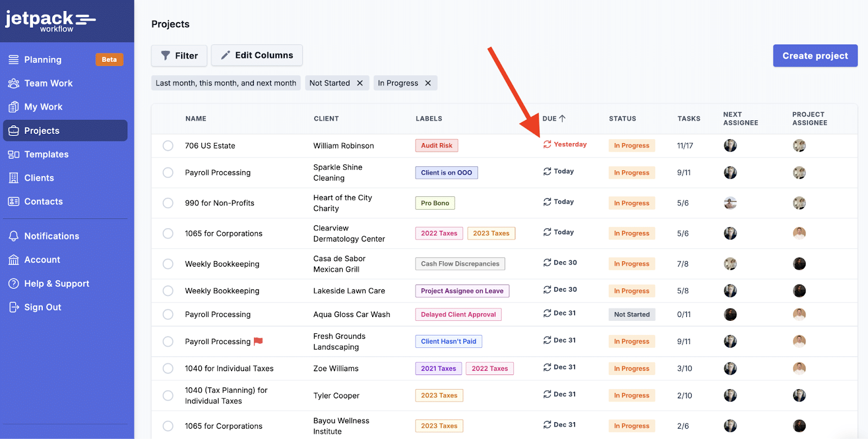Check the Aqua Gloss Car Wash project circle
The width and height of the screenshot is (868, 439).
coord(168,314)
